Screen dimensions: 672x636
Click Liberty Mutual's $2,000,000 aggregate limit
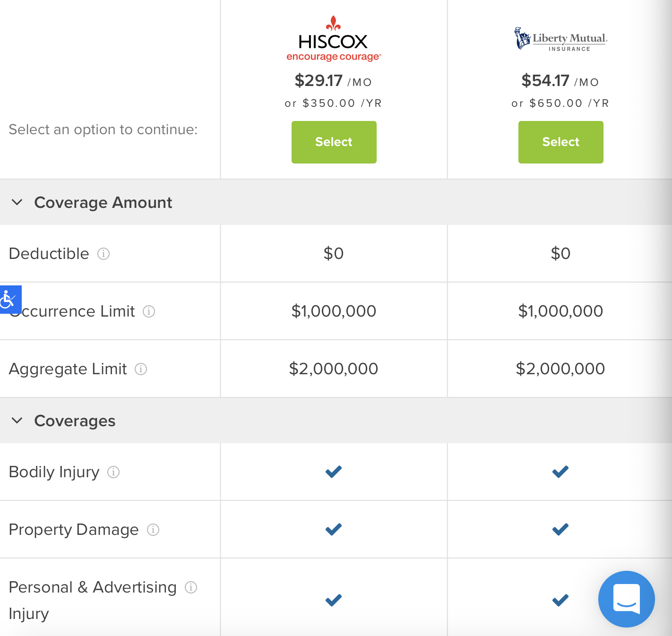pos(560,369)
